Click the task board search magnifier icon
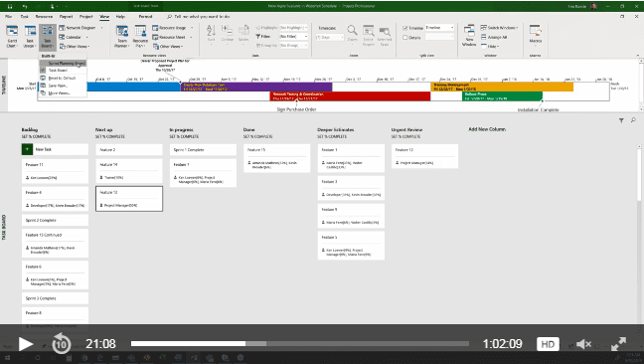 (633, 120)
